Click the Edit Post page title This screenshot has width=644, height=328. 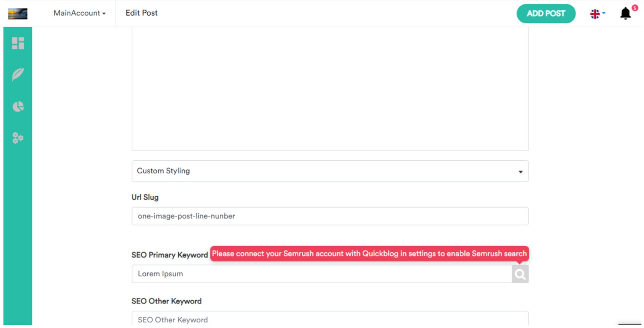[141, 13]
